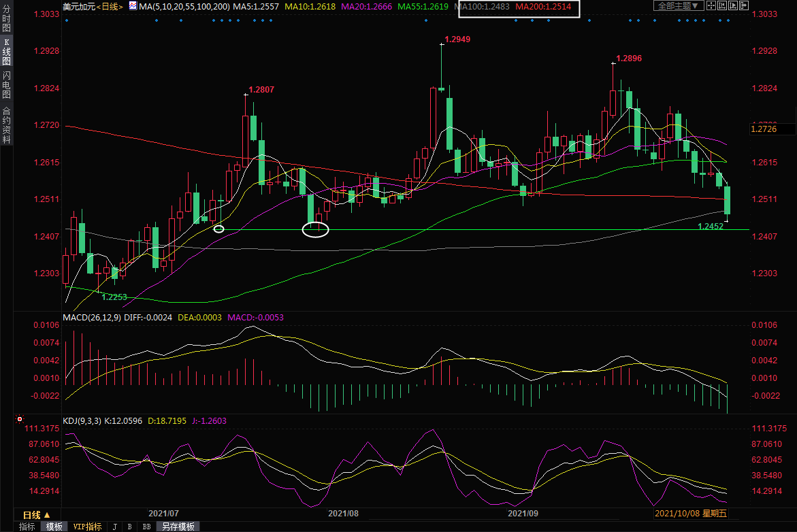
Task: Select the K线图 side tab
Action: [6, 52]
